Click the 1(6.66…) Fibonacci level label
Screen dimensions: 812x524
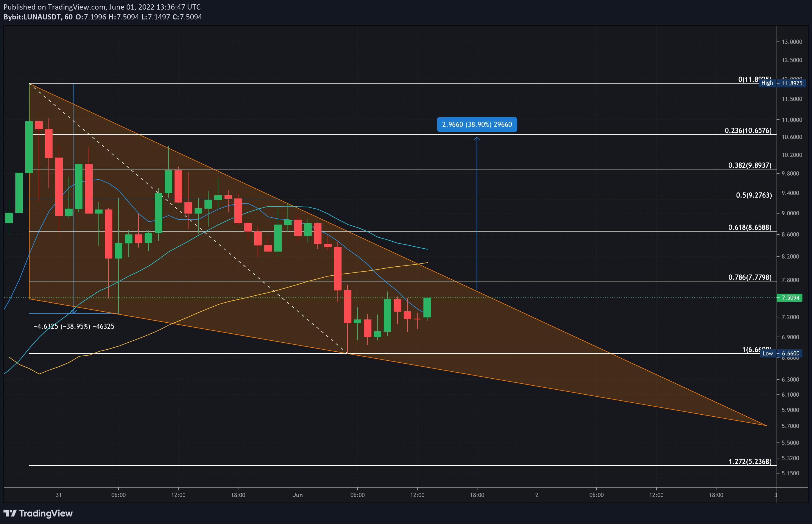pyautogui.click(x=757, y=349)
